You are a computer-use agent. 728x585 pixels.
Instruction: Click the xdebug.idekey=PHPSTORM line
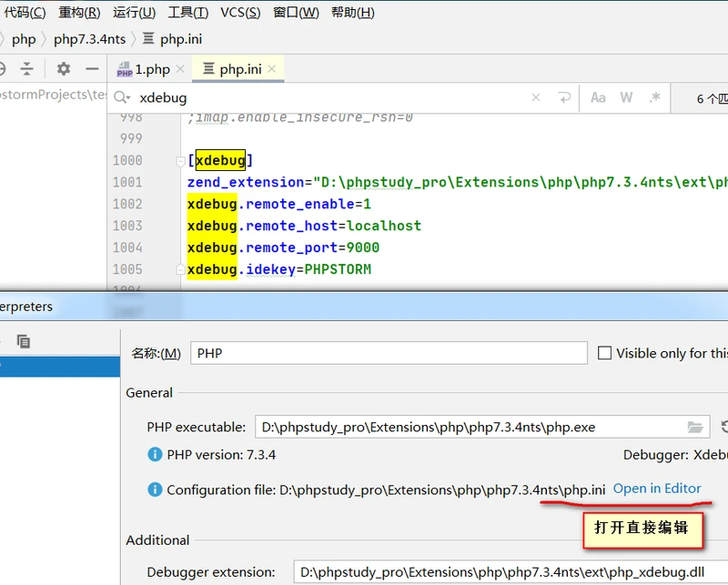pos(279,269)
